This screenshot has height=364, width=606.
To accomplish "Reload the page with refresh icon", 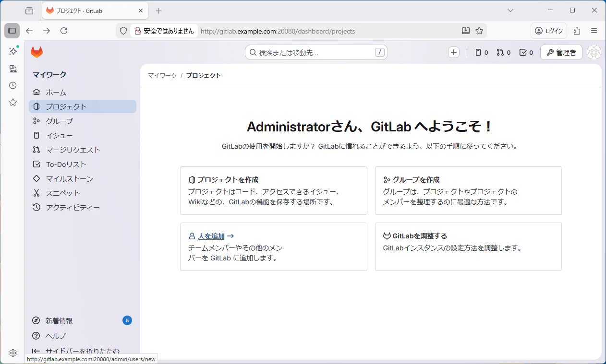I will tap(64, 31).
